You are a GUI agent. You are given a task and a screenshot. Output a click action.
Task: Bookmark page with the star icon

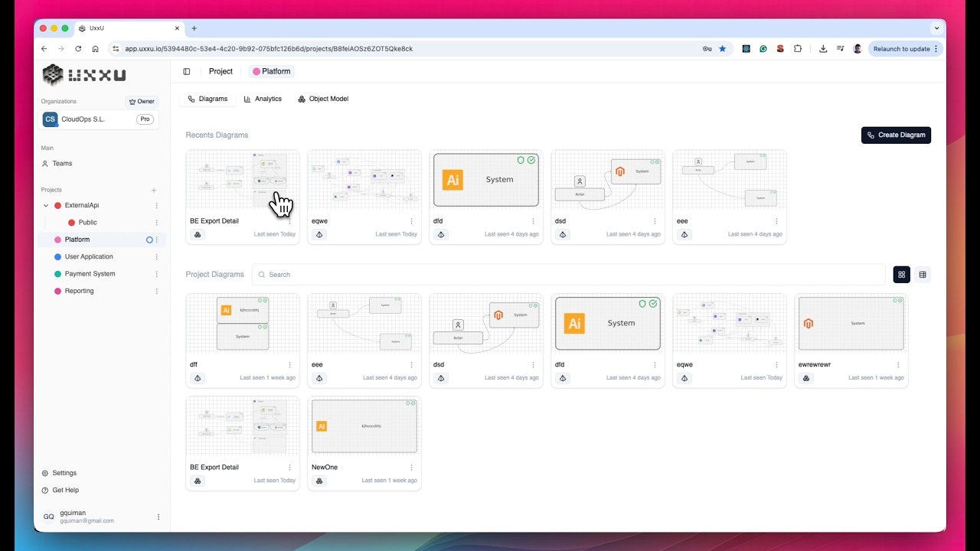coord(722,48)
